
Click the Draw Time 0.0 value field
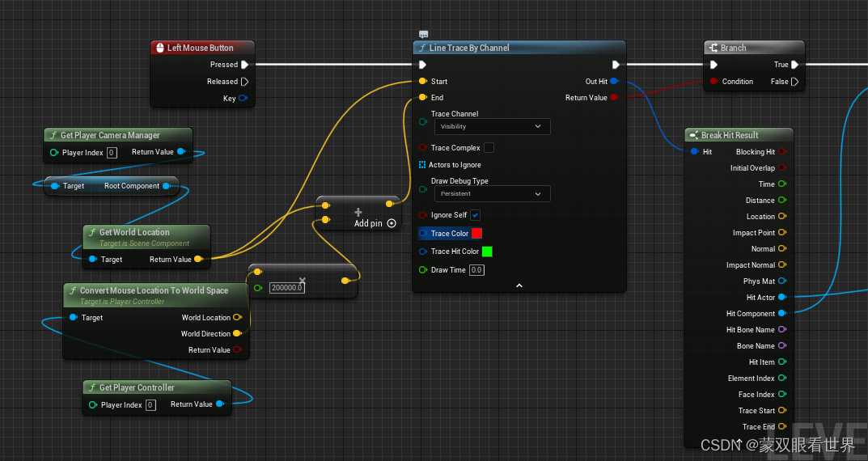pyautogui.click(x=476, y=270)
